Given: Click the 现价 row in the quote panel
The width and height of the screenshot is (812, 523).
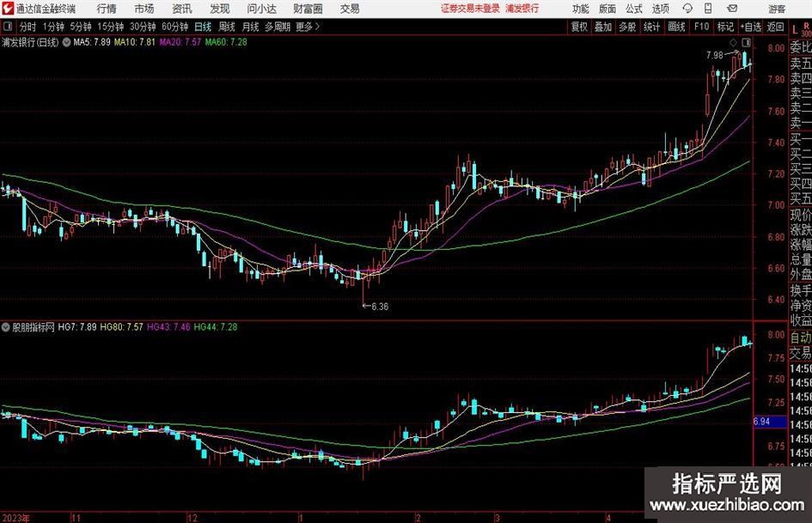Looking at the screenshot, I should pos(801,216).
